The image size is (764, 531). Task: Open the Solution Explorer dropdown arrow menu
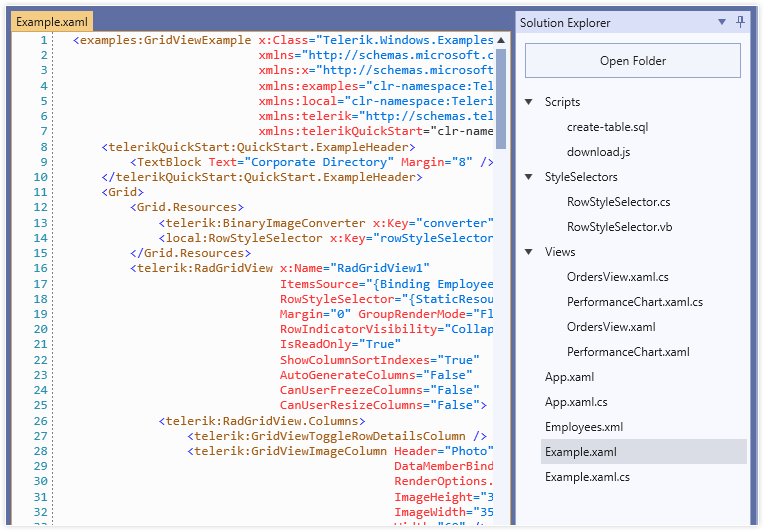pyautogui.click(x=722, y=22)
